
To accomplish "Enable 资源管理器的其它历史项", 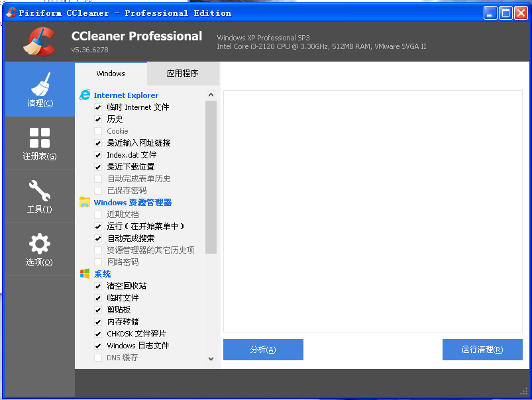I will (x=98, y=250).
